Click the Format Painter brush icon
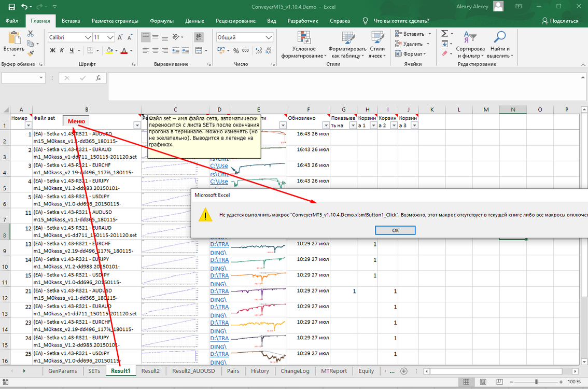The height and width of the screenshot is (389, 588). coord(31,53)
